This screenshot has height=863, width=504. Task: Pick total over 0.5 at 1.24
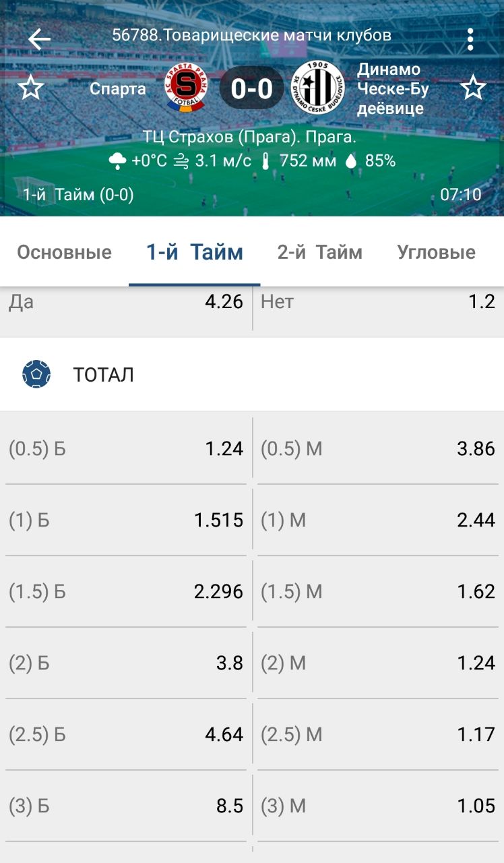coord(126,448)
